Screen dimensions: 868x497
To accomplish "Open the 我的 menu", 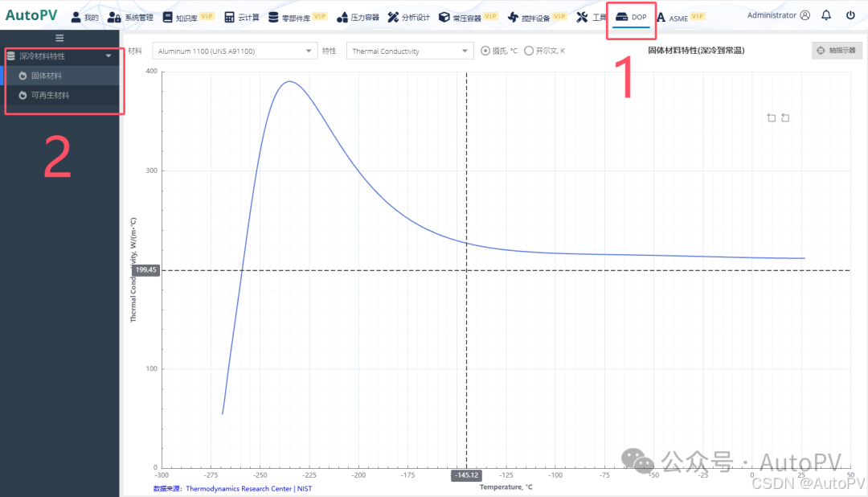I will pos(84,17).
